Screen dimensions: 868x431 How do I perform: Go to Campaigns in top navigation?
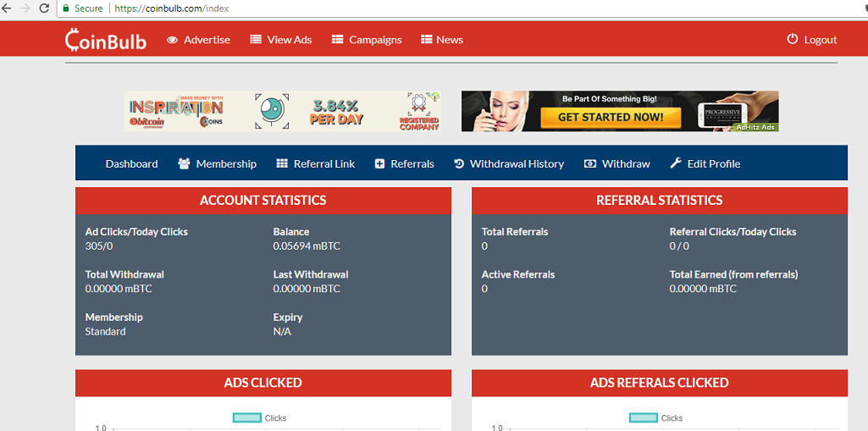click(x=375, y=40)
